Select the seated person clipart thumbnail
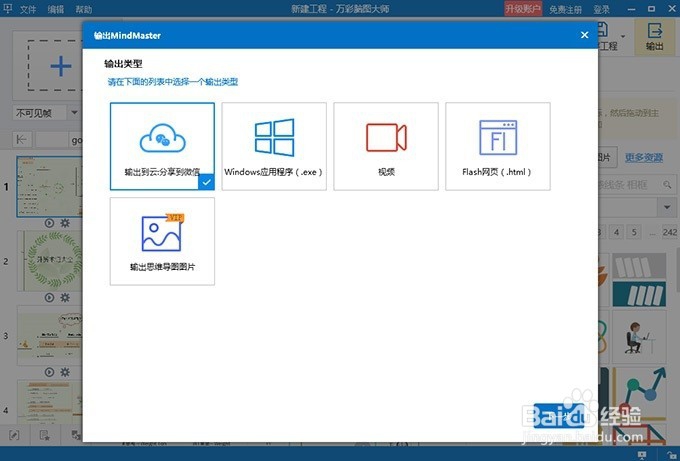Image resolution: width=680 pixels, height=461 pixels. tap(639, 337)
